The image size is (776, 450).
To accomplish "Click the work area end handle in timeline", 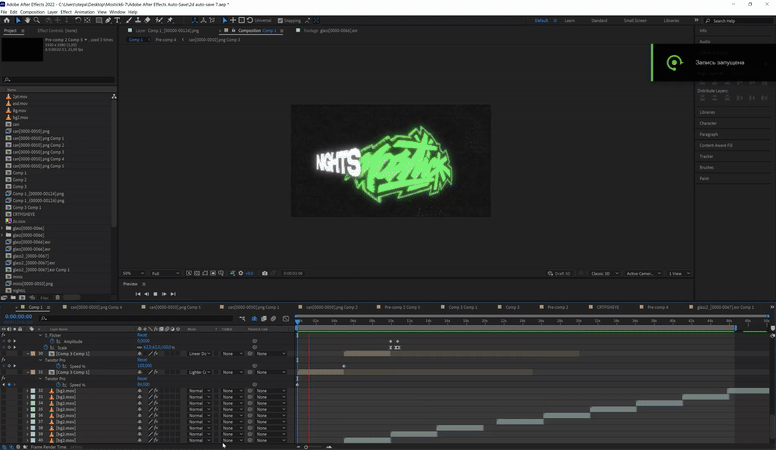I will tap(735, 328).
